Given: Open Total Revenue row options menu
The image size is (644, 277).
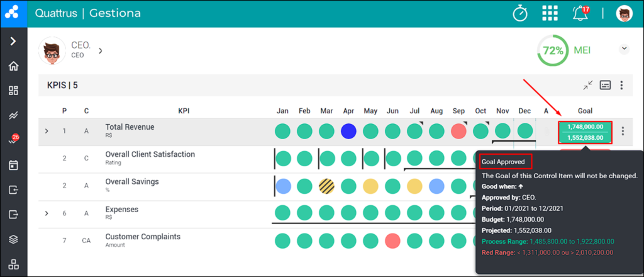Looking at the screenshot, I should 623,132.
